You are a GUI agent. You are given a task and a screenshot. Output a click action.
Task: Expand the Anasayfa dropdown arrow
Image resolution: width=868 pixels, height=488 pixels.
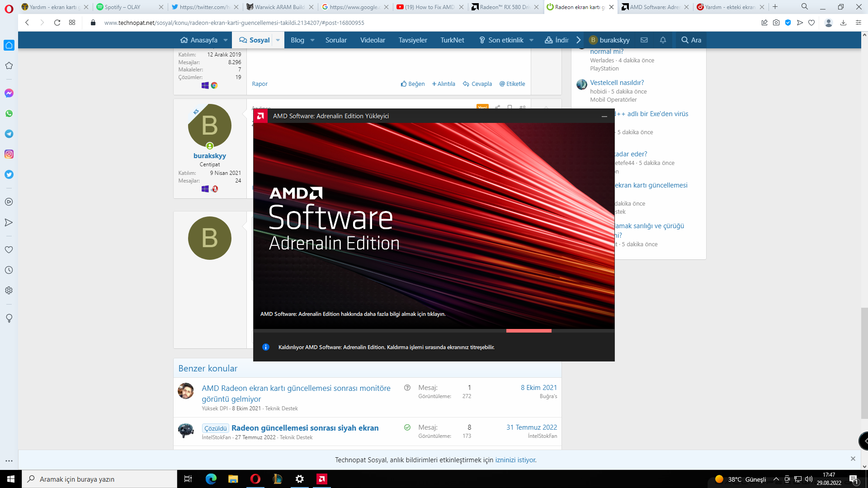(x=226, y=40)
